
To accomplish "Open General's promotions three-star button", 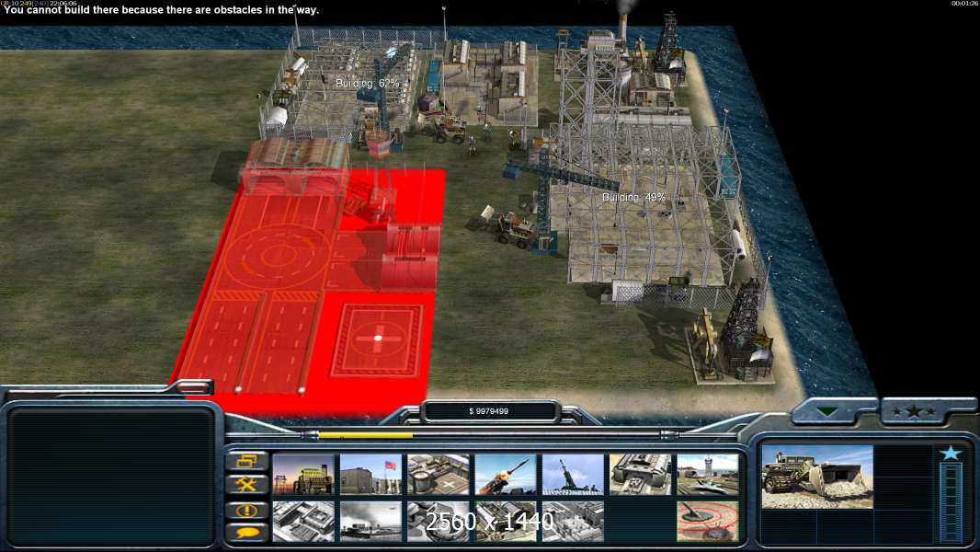I will [x=915, y=411].
